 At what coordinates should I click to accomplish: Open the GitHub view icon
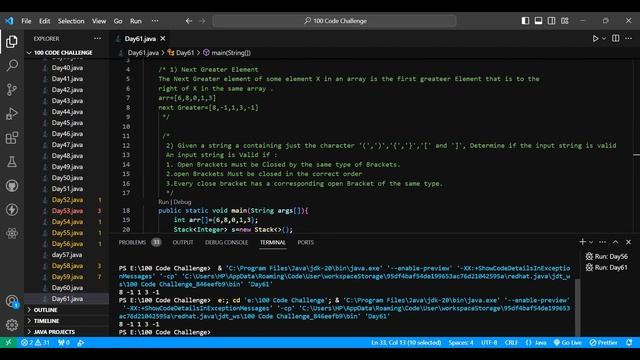coord(12,186)
